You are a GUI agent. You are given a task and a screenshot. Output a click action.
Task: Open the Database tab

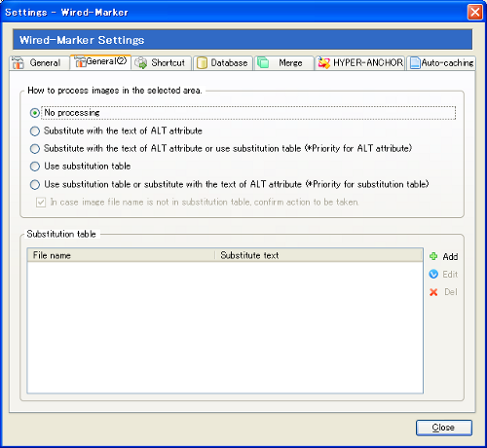click(x=223, y=63)
